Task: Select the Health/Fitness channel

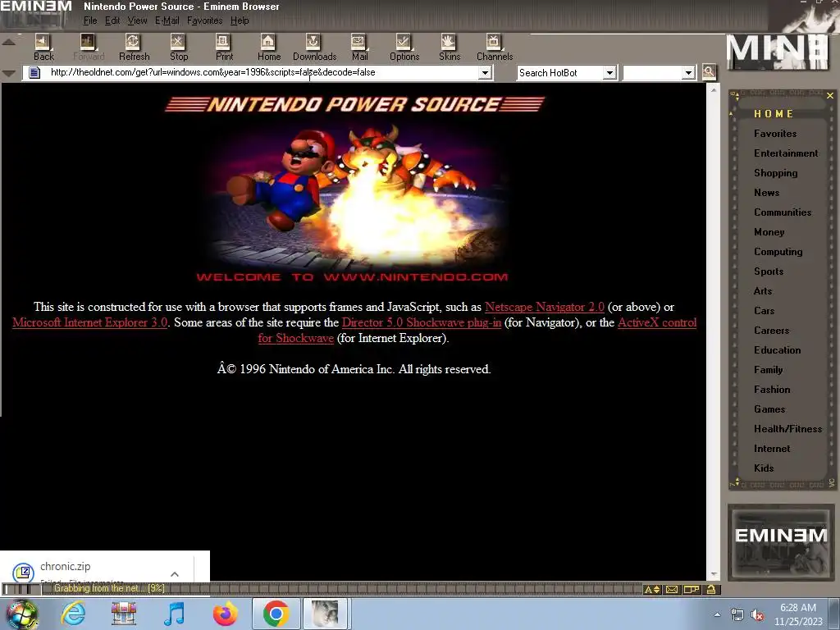Action: click(787, 428)
